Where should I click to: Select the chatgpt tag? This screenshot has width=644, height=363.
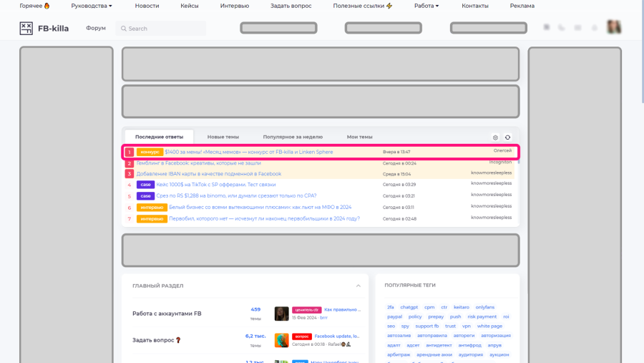pos(409,307)
